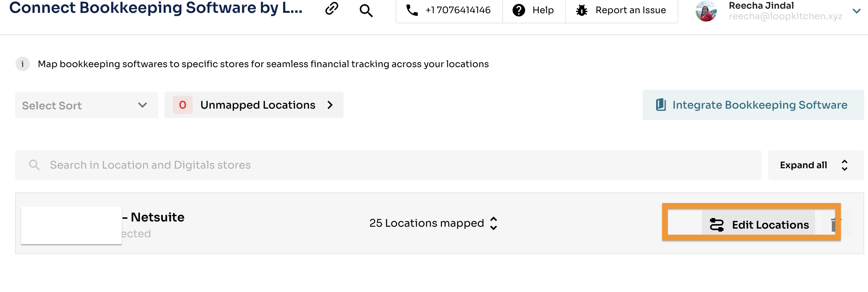
Task: Click the Report an Issue option
Action: 630,10
